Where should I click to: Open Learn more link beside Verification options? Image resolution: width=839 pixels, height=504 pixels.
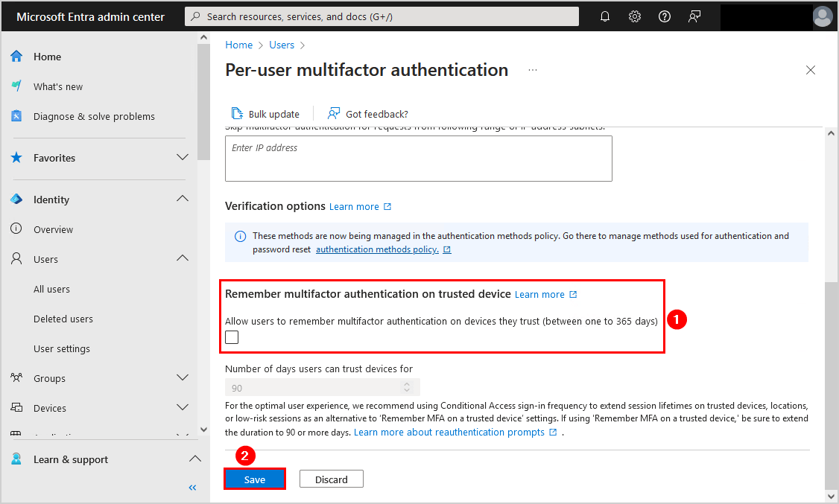354,206
